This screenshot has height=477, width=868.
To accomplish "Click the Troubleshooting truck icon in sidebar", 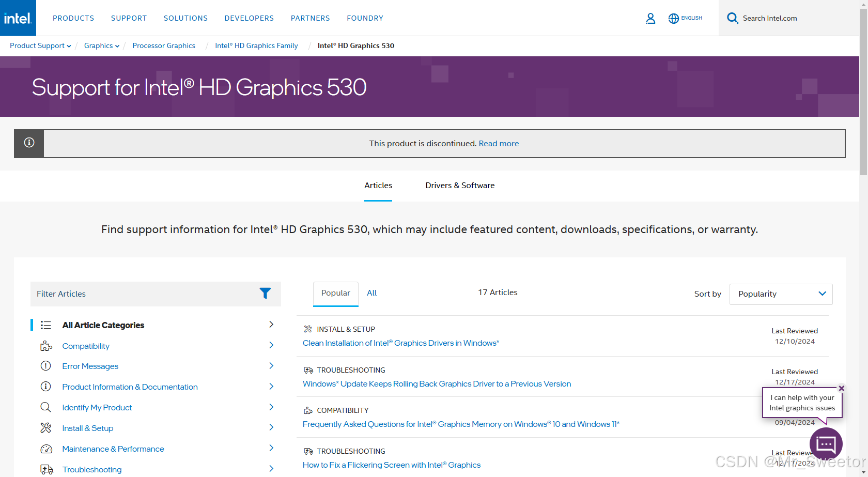I will pyautogui.click(x=47, y=469).
